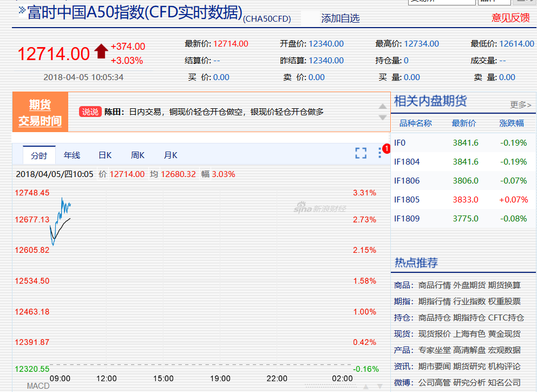Click the red price-up arrow beside 12714.00
This screenshot has width=537, height=392.
click(x=101, y=51)
